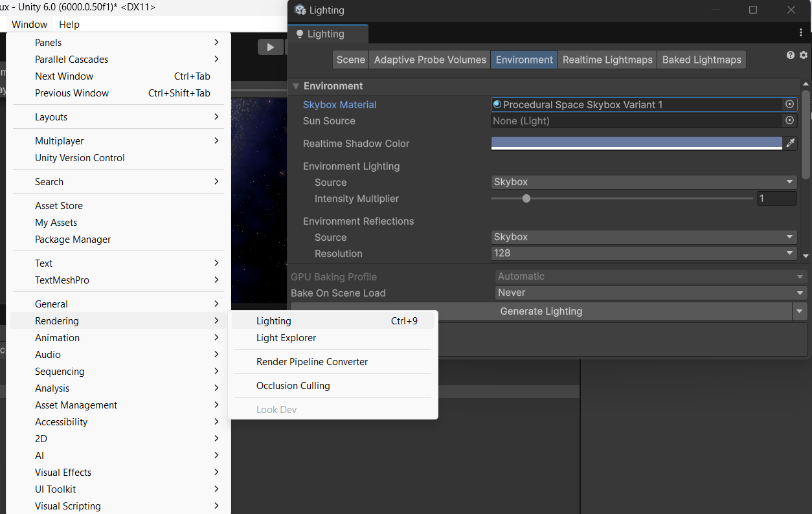Select Render Pipeline Converter entry
This screenshot has width=812, height=514.
click(333, 362)
